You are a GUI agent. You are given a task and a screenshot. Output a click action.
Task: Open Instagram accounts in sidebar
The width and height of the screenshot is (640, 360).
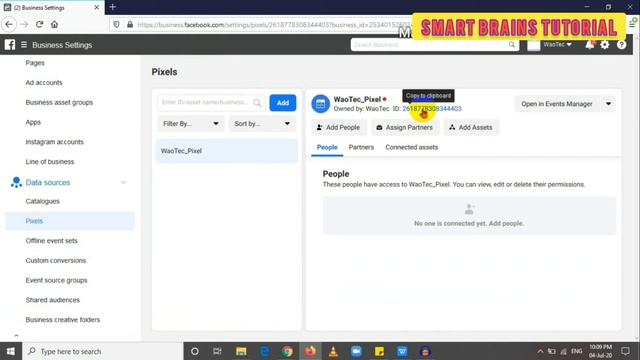coord(54,142)
